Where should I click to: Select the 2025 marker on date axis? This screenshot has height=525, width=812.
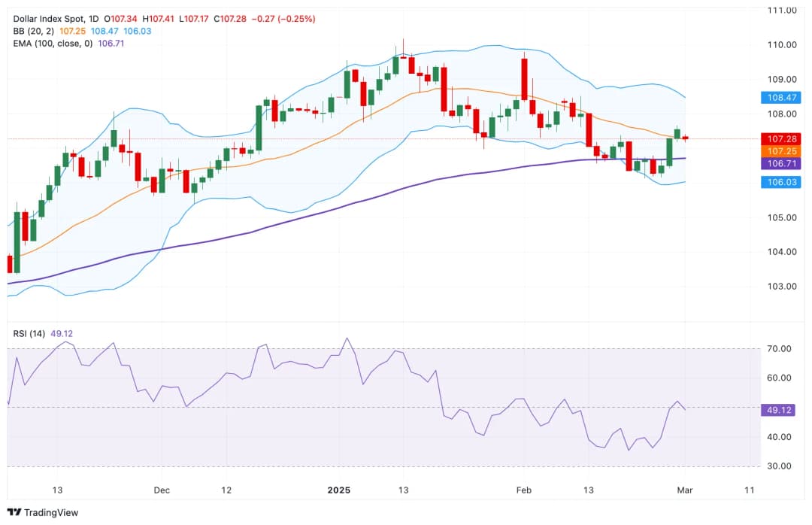point(339,490)
